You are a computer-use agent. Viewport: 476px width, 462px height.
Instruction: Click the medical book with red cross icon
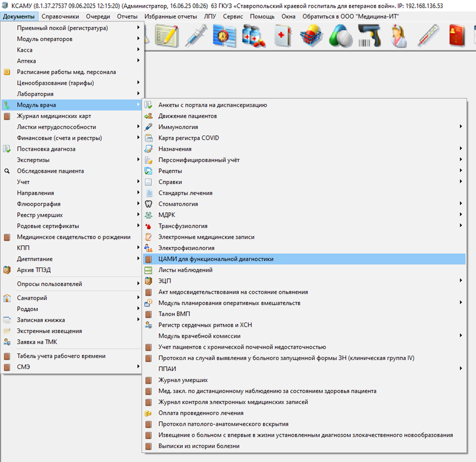point(282,36)
